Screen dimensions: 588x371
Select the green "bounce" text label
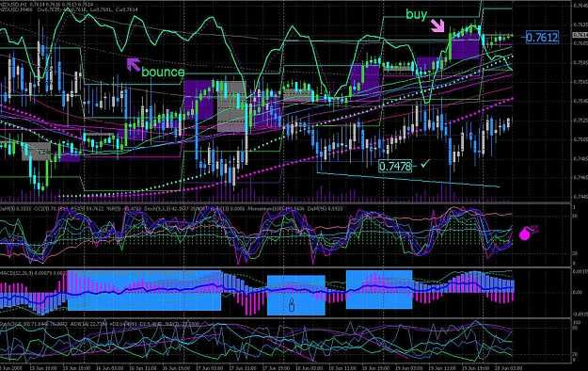tap(163, 72)
